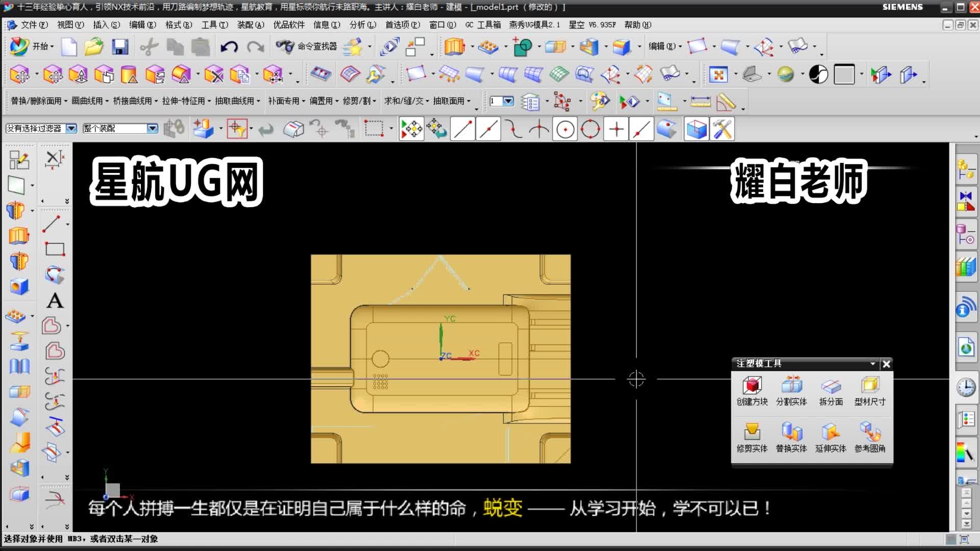Open the selection filter dropdown
This screenshot has width=980, height=551.
(x=71, y=129)
